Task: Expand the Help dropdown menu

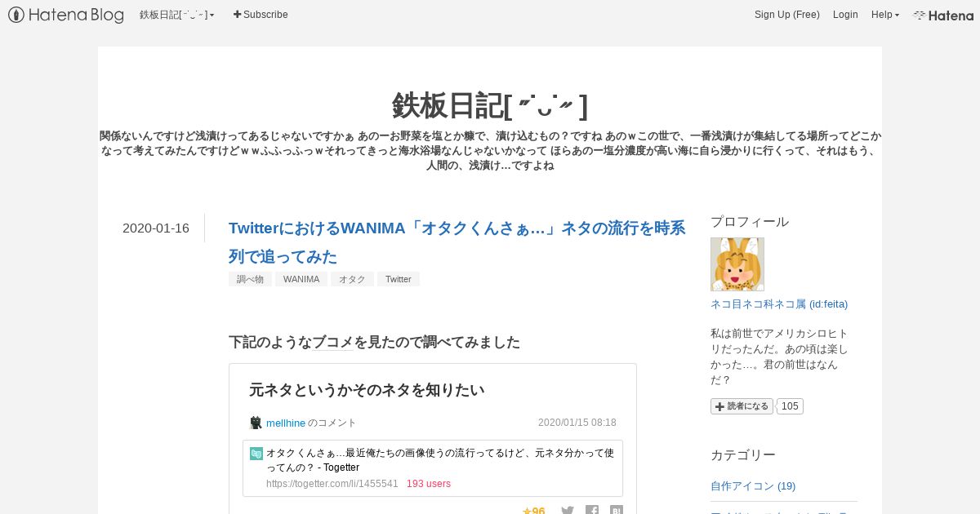Action: [884, 15]
